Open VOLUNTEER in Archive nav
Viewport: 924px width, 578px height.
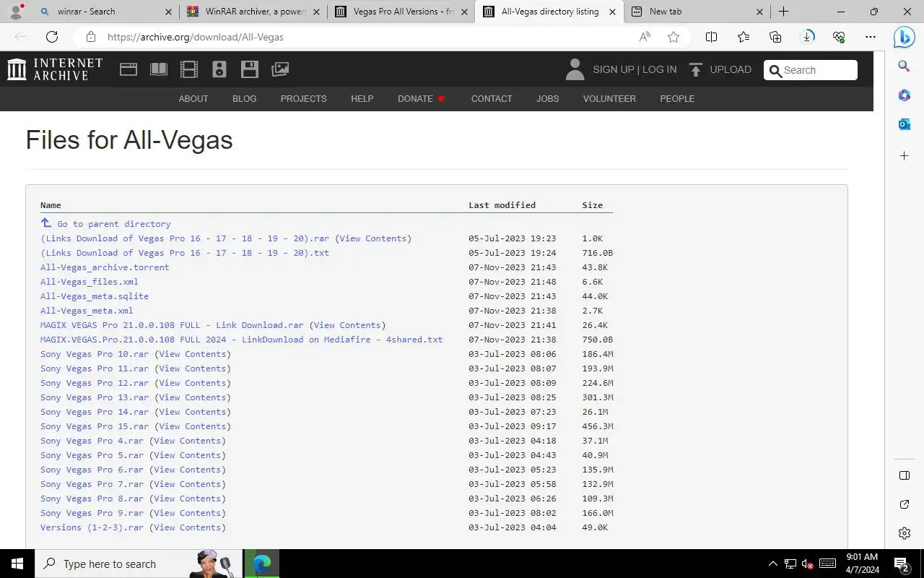pyautogui.click(x=609, y=99)
